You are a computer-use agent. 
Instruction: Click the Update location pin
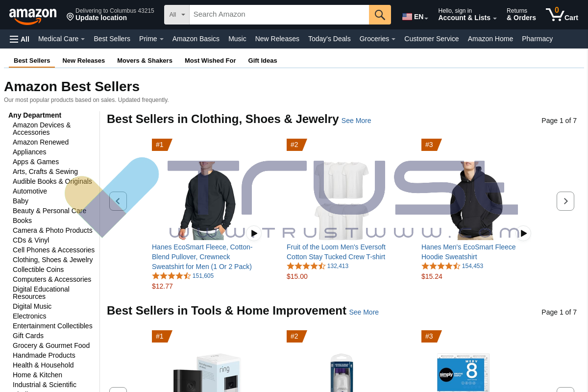point(70,17)
